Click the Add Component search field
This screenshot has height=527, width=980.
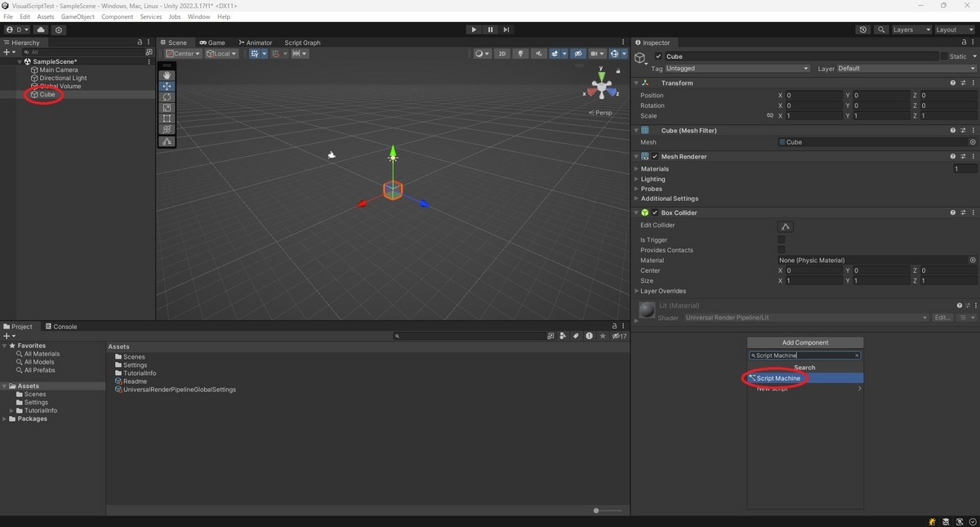tap(805, 355)
